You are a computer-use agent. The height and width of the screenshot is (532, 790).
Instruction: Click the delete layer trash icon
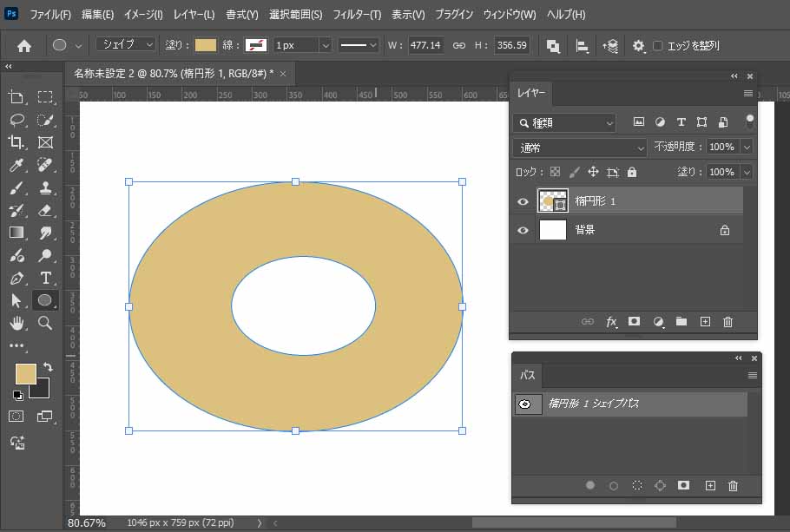(727, 322)
